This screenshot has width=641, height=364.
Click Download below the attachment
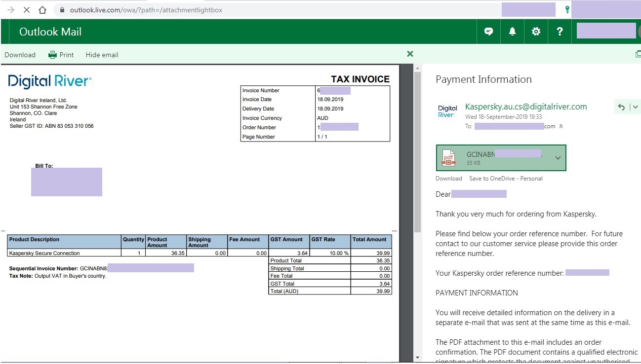tap(449, 179)
